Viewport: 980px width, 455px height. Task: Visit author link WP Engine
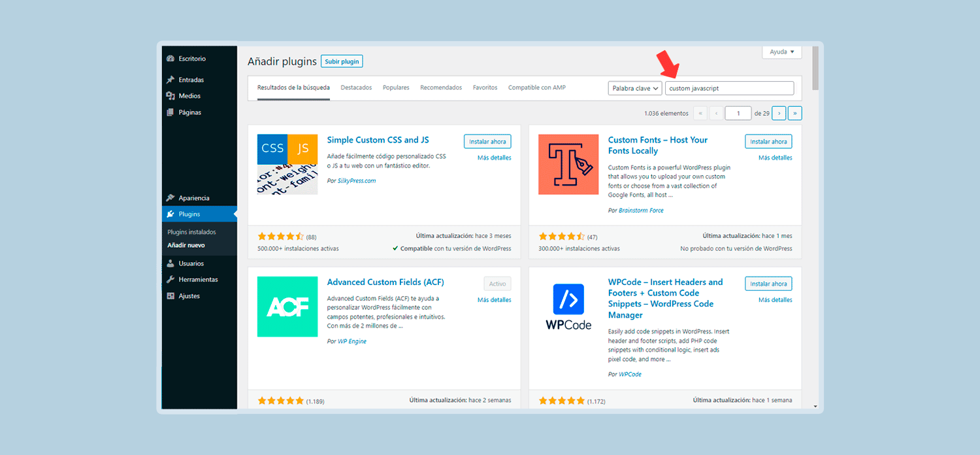[x=352, y=341]
